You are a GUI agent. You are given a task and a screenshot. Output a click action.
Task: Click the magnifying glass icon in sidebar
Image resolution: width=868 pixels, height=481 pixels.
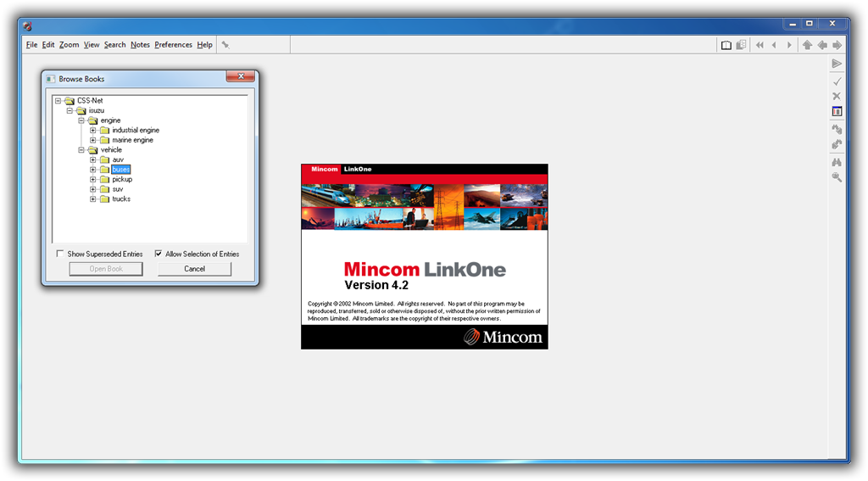click(837, 177)
